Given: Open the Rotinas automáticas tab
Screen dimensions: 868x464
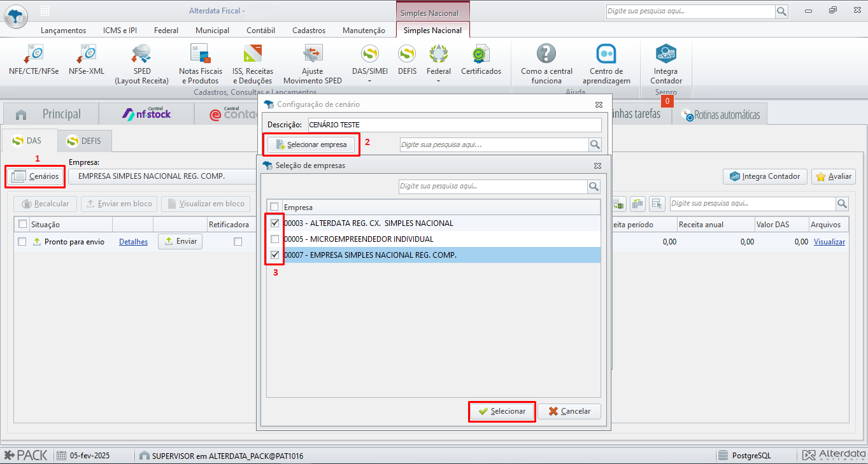Looking at the screenshot, I should tap(720, 115).
